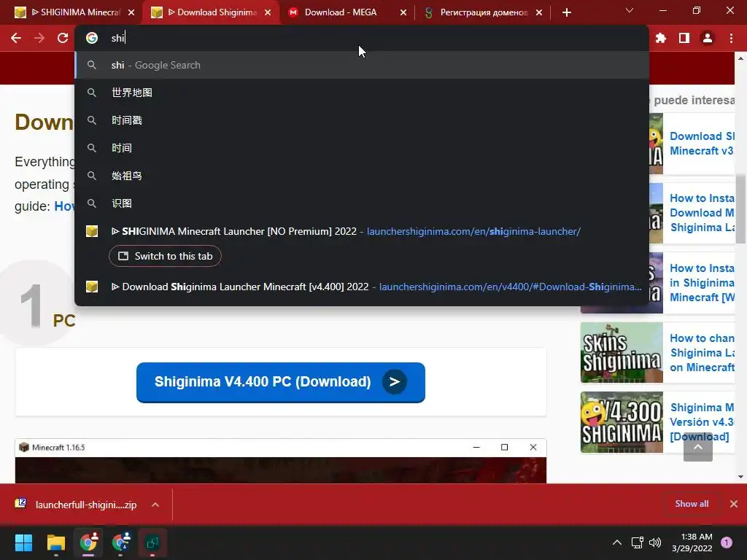Show hidden system tray icons

pos(617,542)
